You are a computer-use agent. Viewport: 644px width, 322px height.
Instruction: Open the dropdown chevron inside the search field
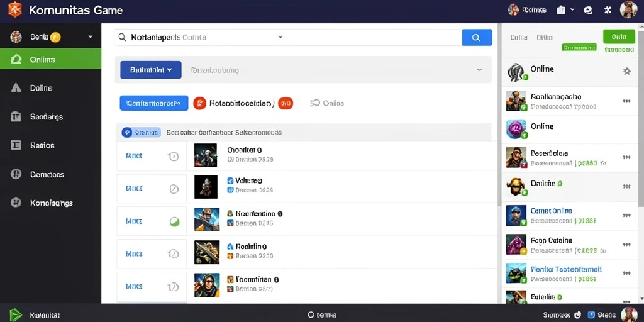coord(280,36)
